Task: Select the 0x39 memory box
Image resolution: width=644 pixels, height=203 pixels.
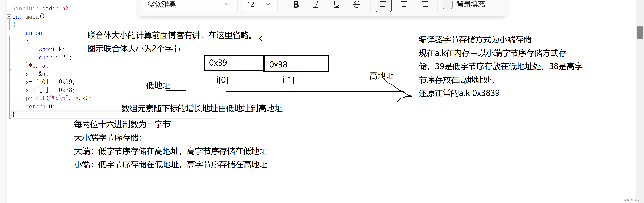Action: (x=234, y=63)
